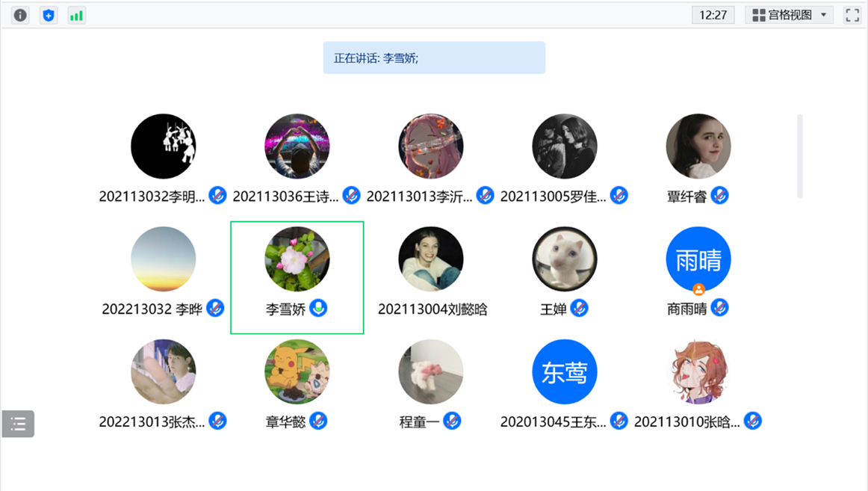Select the 雨晴 blue avatar

698,259
